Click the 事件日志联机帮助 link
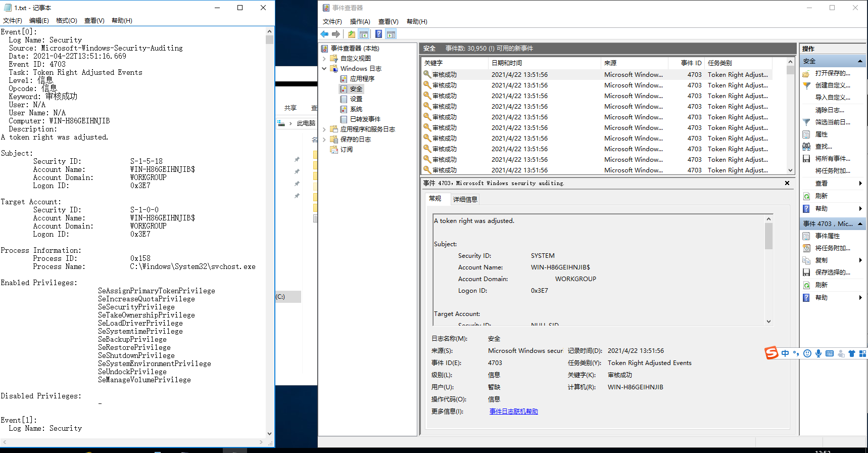868x453 pixels. 513,412
